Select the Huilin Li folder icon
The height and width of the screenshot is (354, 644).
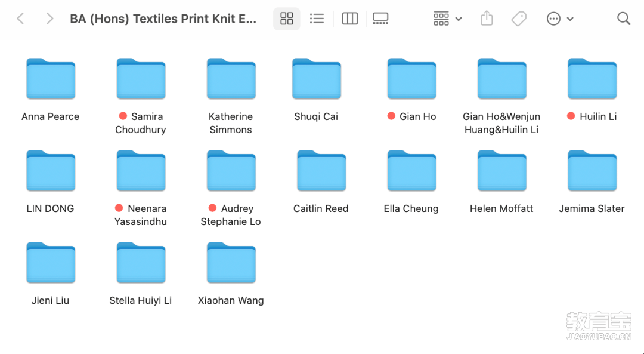pyautogui.click(x=592, y=79)
